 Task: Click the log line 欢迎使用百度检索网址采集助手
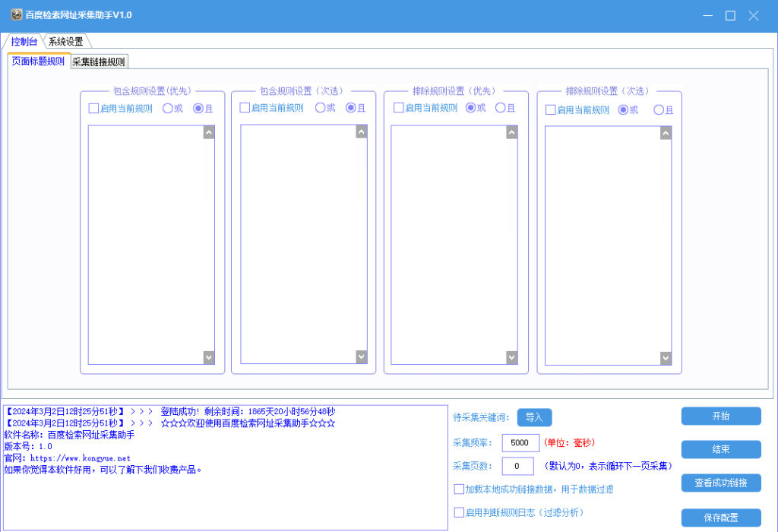[169, 423]
